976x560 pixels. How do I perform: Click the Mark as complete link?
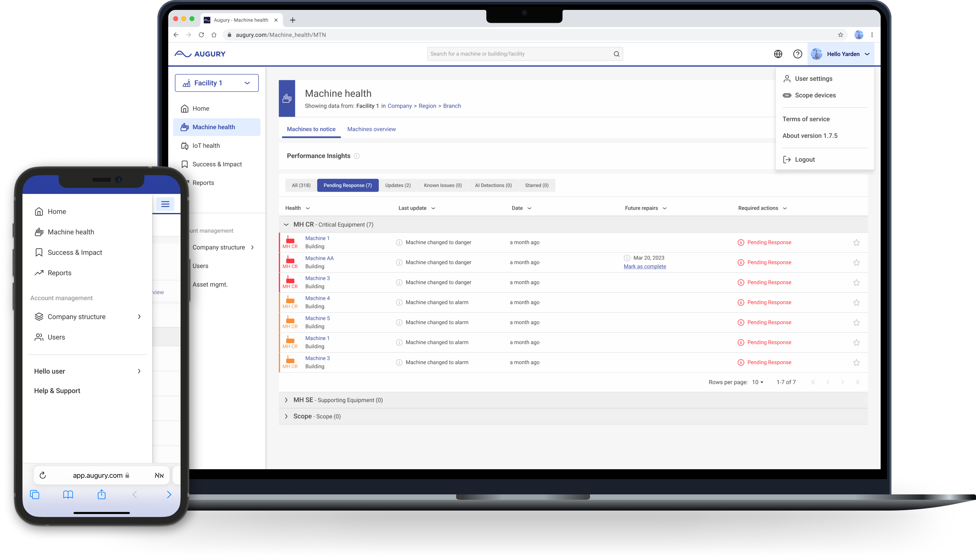click(645, 266)
